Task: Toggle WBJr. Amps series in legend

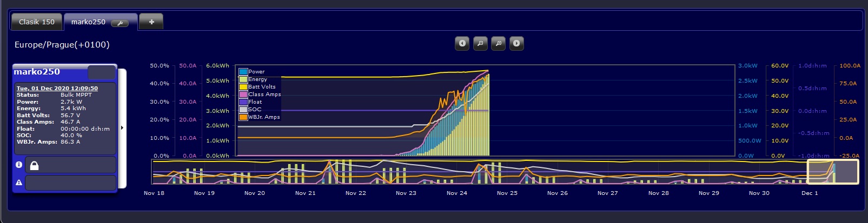Action: [264, 117]
